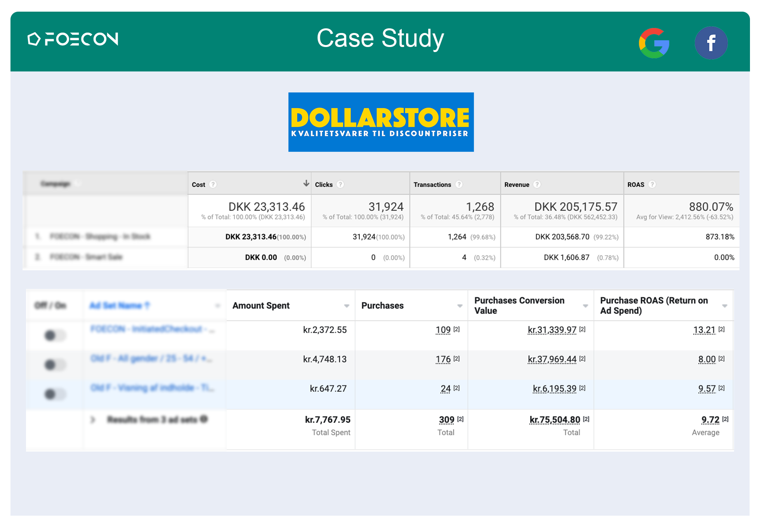Click the kr.647.27 amount spent cell
This screenshot has width=762, height=532.
pos(328,389)
